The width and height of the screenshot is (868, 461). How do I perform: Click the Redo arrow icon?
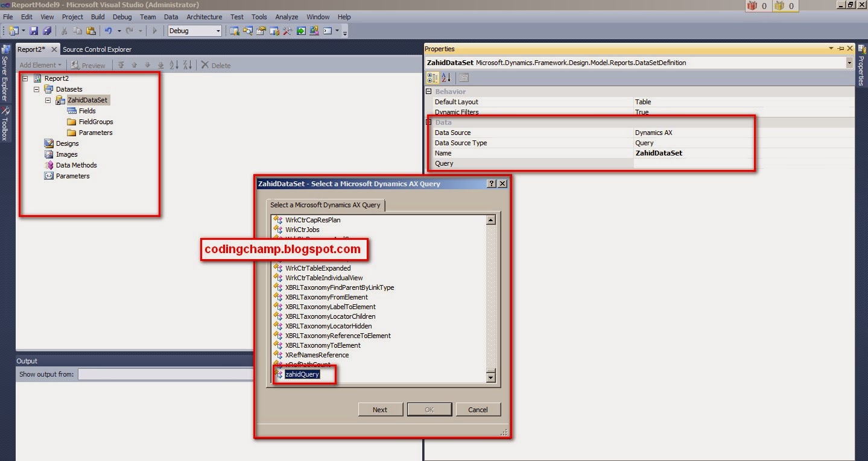pyautogui.click(x=130, y=31)
